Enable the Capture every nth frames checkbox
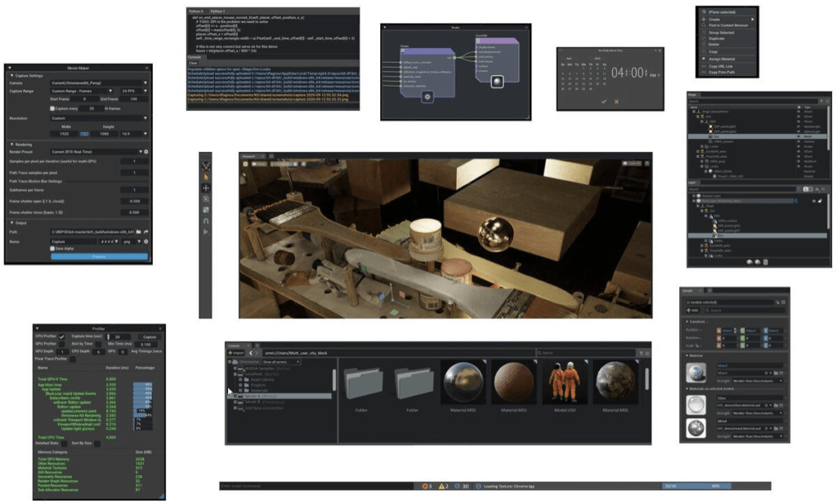837x504 pixels. pos(51,109)
